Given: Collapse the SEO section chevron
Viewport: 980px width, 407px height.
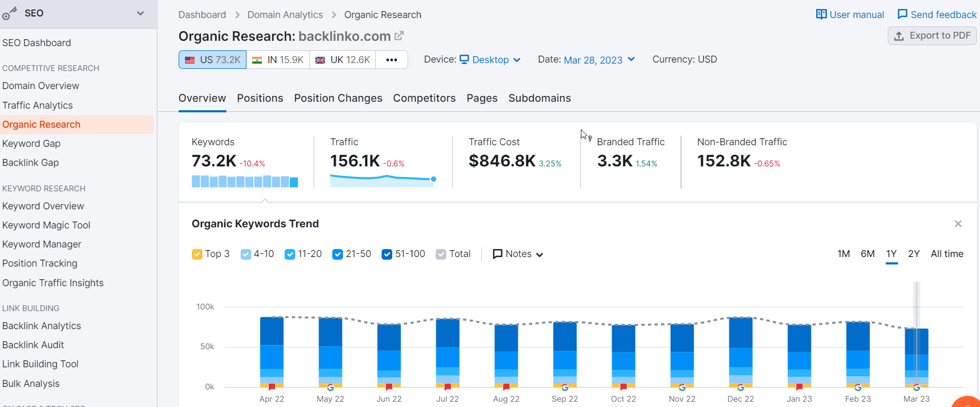Looking at the screenshot, I should coord(140,13).
